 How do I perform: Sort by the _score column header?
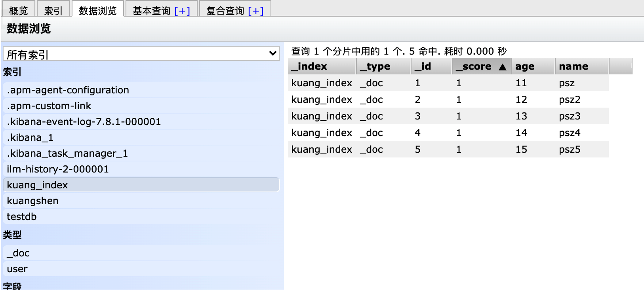tap(482, 66)
